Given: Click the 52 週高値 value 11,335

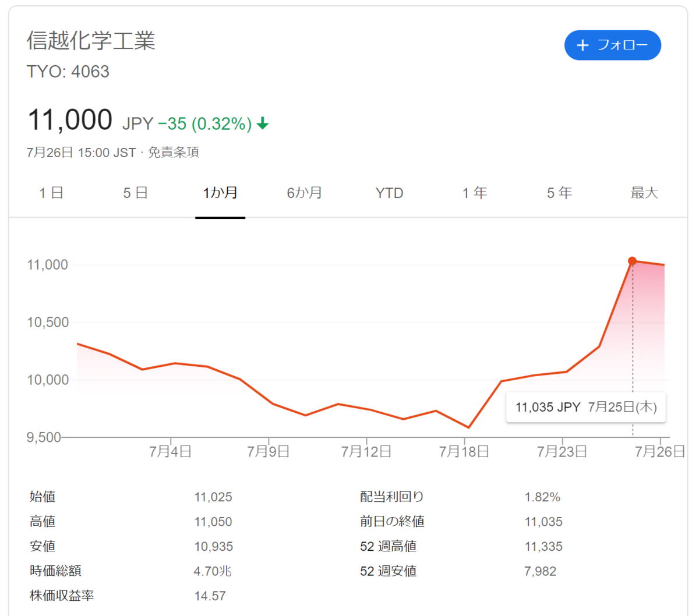Looking at the screenshot, I should pyautogui.click(x=543, y=547).
